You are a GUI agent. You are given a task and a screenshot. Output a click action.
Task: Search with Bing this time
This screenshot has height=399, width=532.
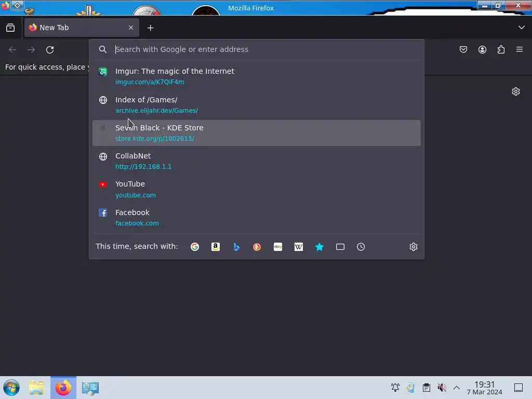coord(236,247)
